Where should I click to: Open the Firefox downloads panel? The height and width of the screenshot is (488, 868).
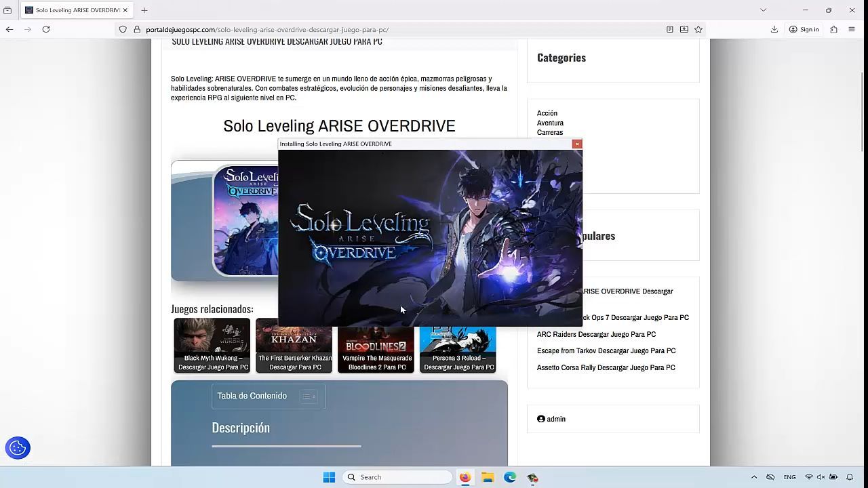pos(774,29)
